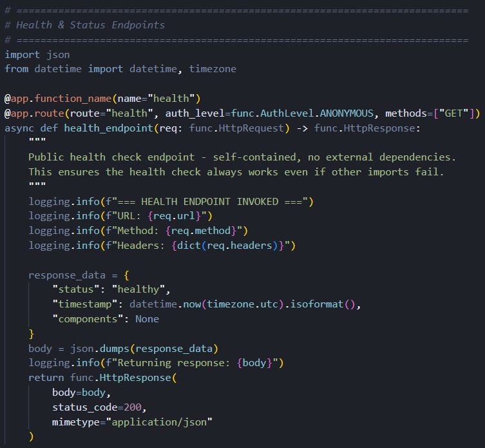Click "return func.HttpResponse(" line
Viewport: 485px width, 448px height.
tap(102, 378)
